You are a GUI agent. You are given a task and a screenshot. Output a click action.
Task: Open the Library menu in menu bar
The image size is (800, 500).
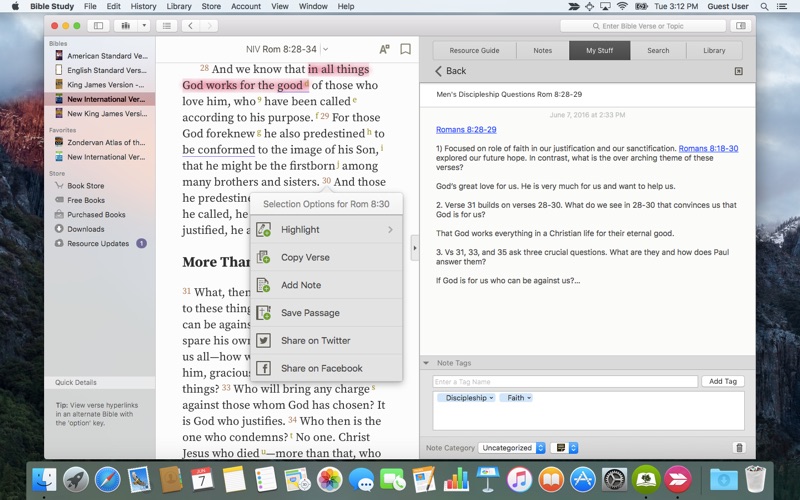(179, 6)
